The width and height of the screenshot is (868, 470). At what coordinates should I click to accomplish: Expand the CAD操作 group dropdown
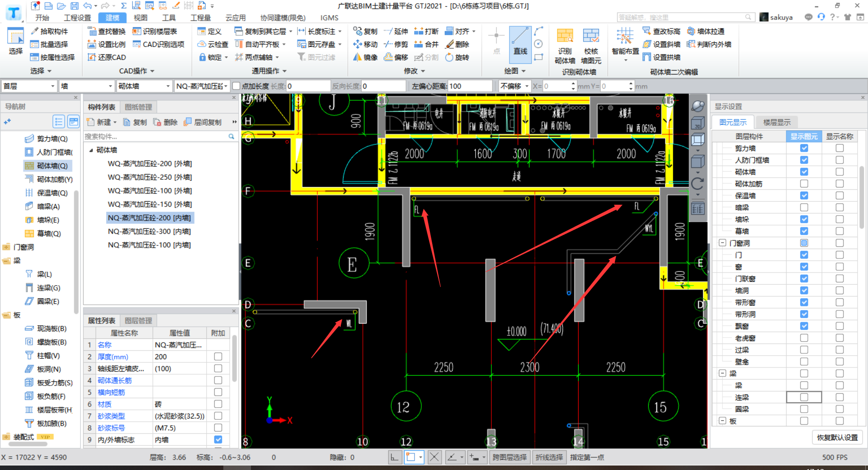(137, 71)
